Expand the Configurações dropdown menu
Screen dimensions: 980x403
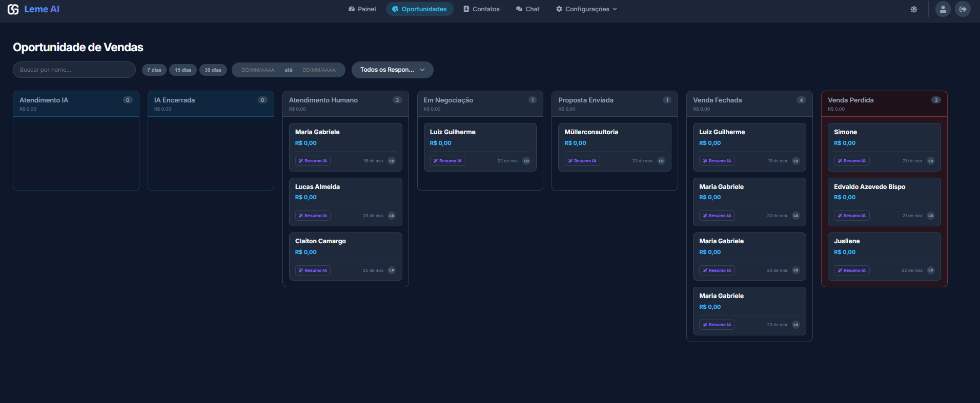point(586,9)
